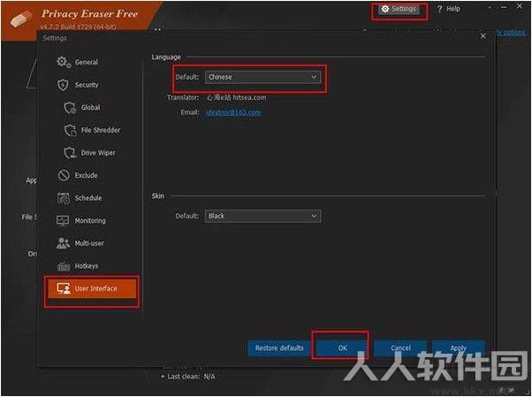Click the Monitoring screen icon
This screenshot has width=532, height=397.
(x=63, y=221)
